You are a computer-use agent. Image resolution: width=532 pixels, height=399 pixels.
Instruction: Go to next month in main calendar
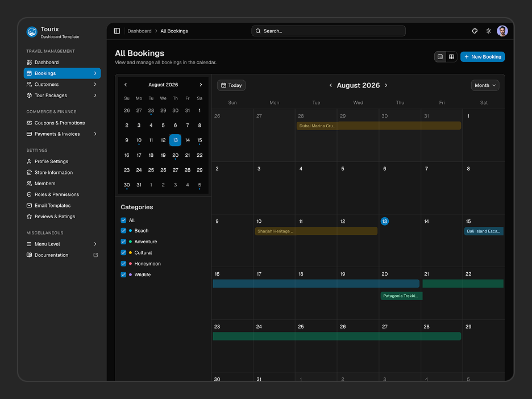(386, 85)
